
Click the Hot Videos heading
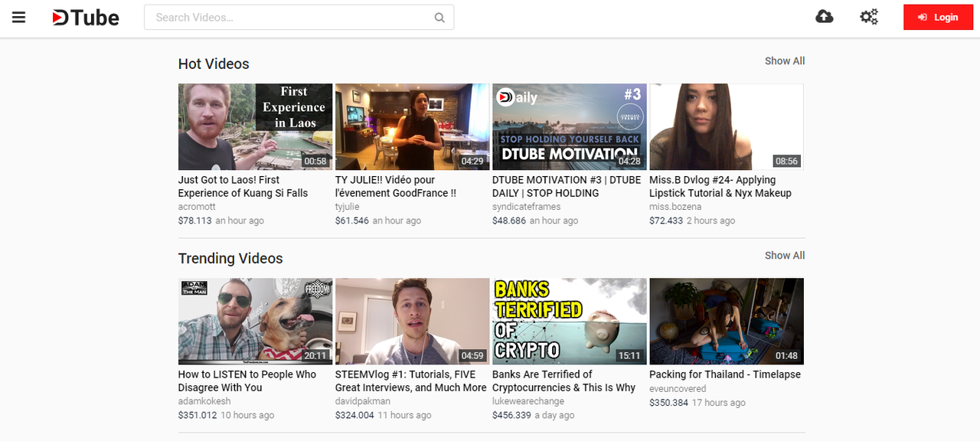coord(214,64)
